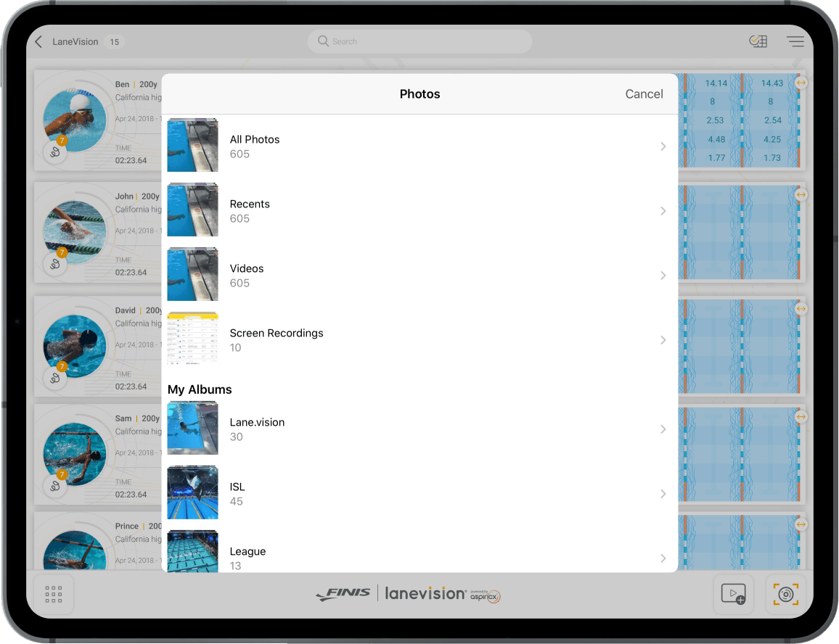Viewport: 839px width, 644px height.
Task: Tap the stroke icon on Sam's card
Action: [x=55, y=487]
